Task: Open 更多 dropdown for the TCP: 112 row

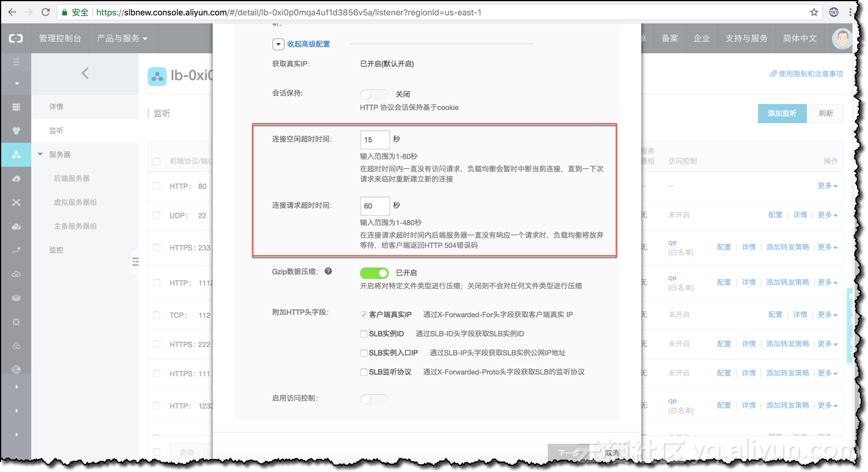Action: tap(827, 314)
